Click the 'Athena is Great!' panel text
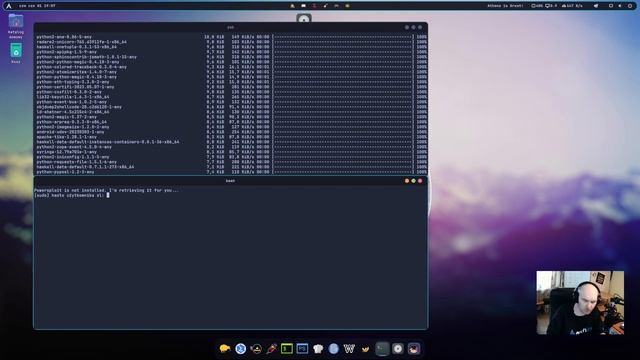Image resolution: width=640 pixels, height=360 pixels. (x=505, y=6)
